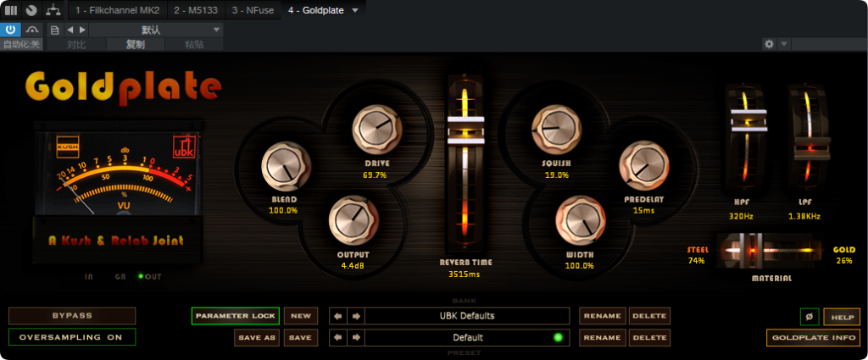The image size is (868, 360).
Task: Toggle the phase invert ø button
Action: coord(810,317)
